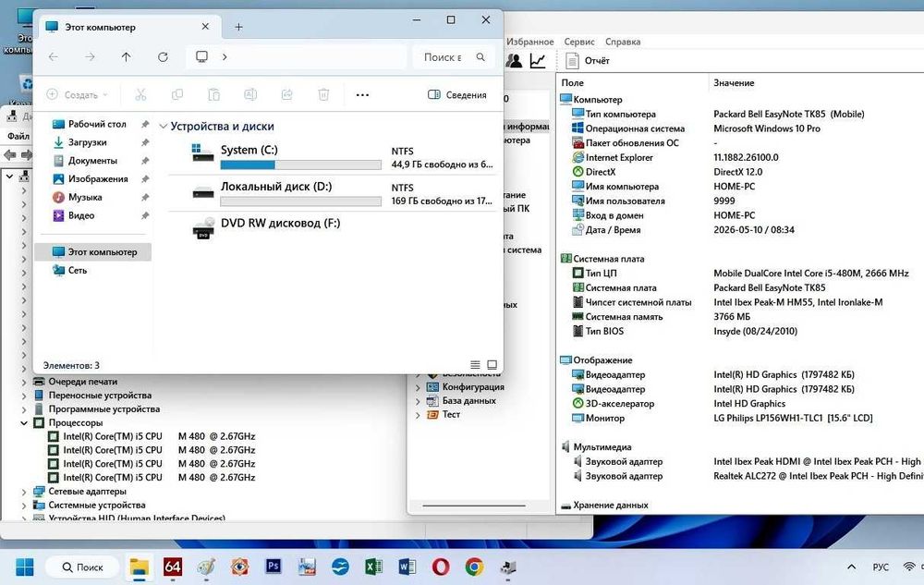924x585 pixels.
Task: Click the Windows Start button
Action: point(25,567)
